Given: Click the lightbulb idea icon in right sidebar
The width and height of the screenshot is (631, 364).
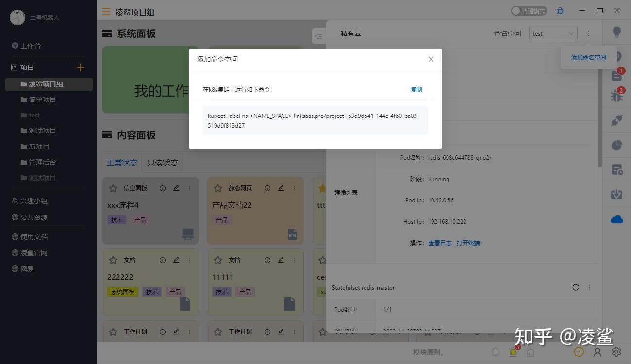Looking at the screenshot, I should [x=616, y=32].
